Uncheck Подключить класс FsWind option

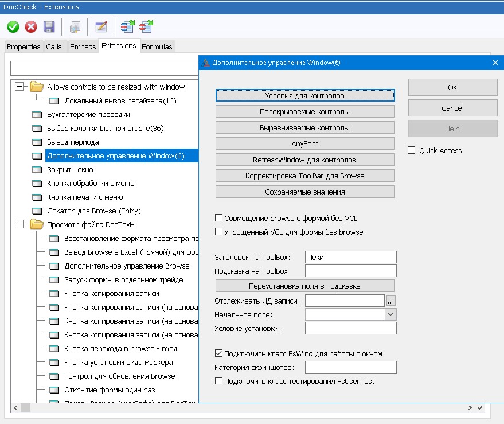pos(218,353)
